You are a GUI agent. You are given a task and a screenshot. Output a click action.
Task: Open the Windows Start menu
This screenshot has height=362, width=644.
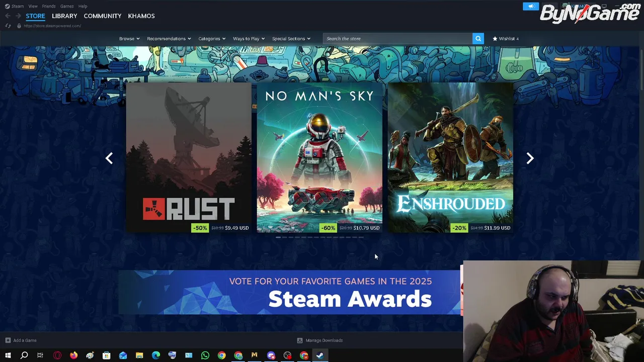[x=8, y=355]
